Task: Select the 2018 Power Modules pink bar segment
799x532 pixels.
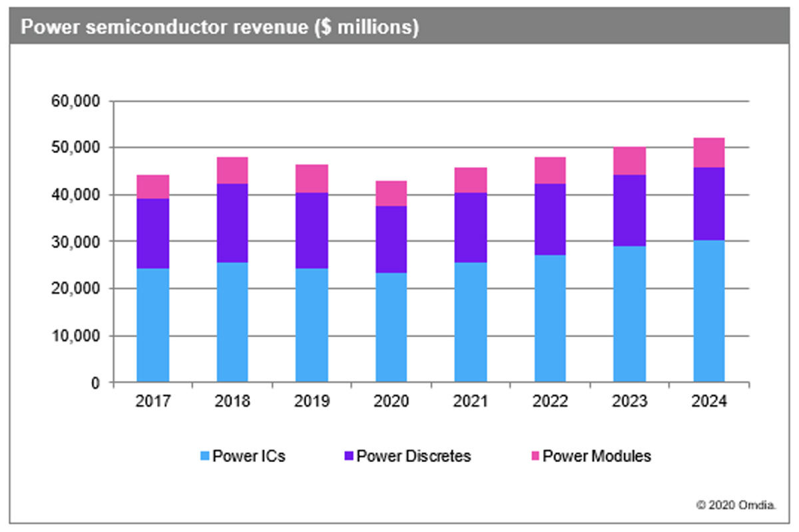Action: 232,170
